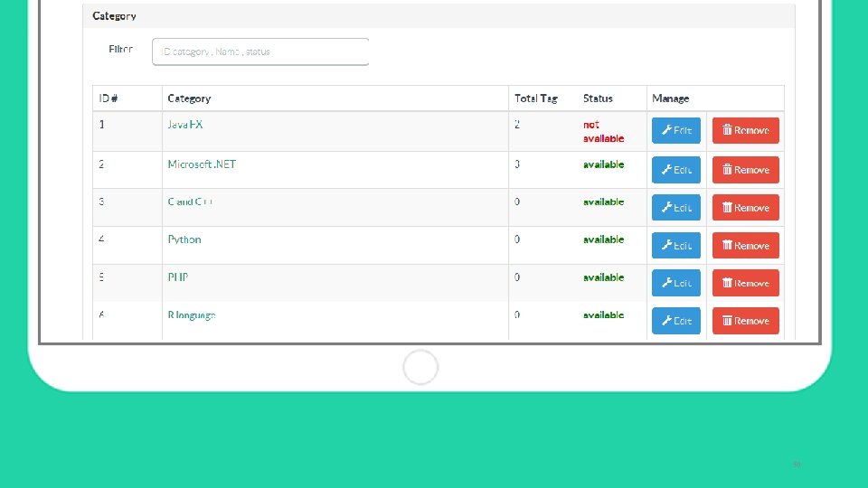Open the PHP category link

click(x=178, y=277)
